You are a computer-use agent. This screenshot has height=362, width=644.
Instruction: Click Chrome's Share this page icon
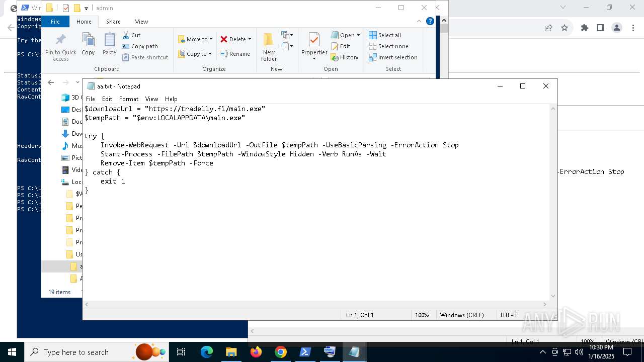coord(548,28)
